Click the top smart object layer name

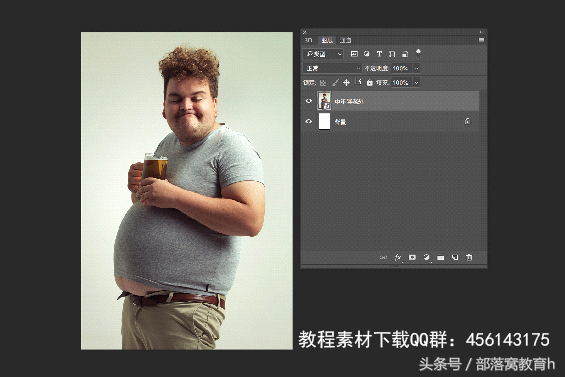pyautogui.click(x=349, y=101)
